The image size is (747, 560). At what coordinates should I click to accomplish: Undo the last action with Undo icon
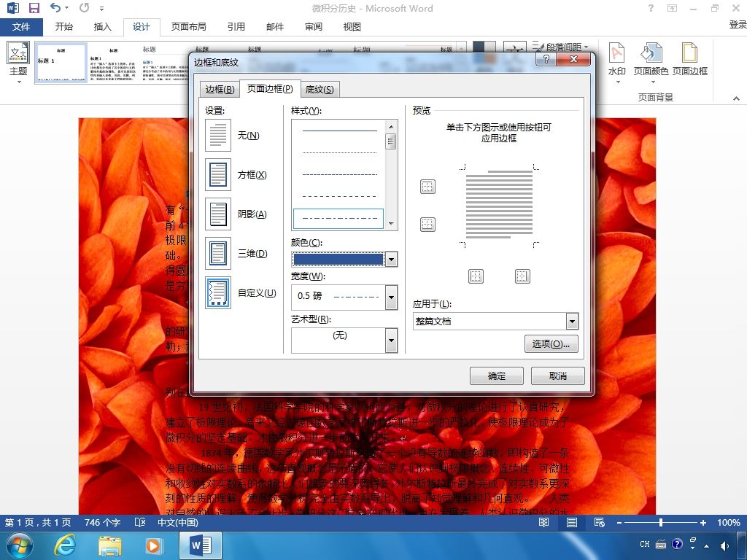coord(55,7)
